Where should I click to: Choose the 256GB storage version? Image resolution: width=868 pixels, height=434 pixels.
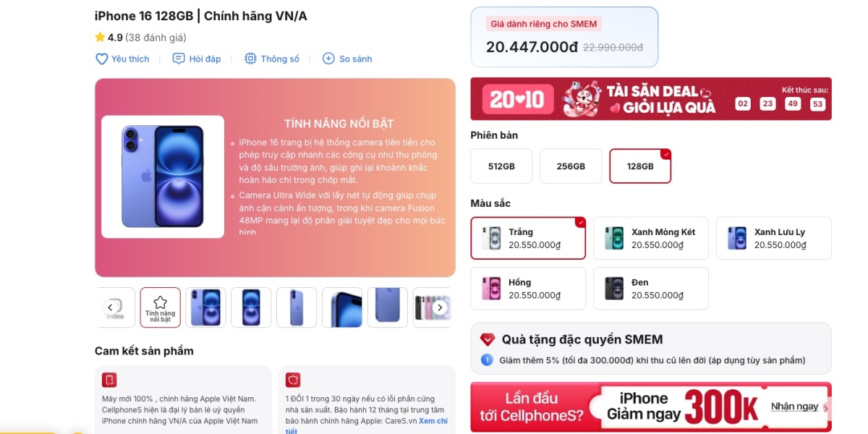(571, 166)
